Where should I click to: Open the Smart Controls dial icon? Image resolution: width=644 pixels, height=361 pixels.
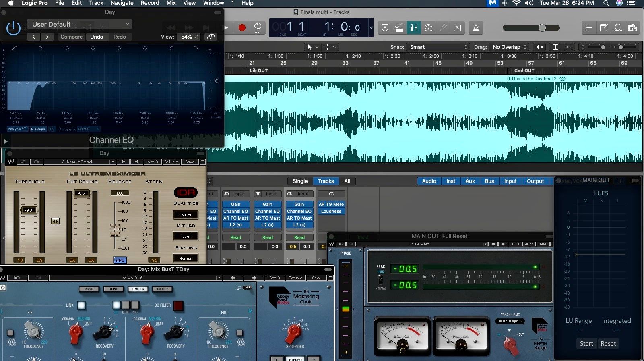(x=428, y=28)
